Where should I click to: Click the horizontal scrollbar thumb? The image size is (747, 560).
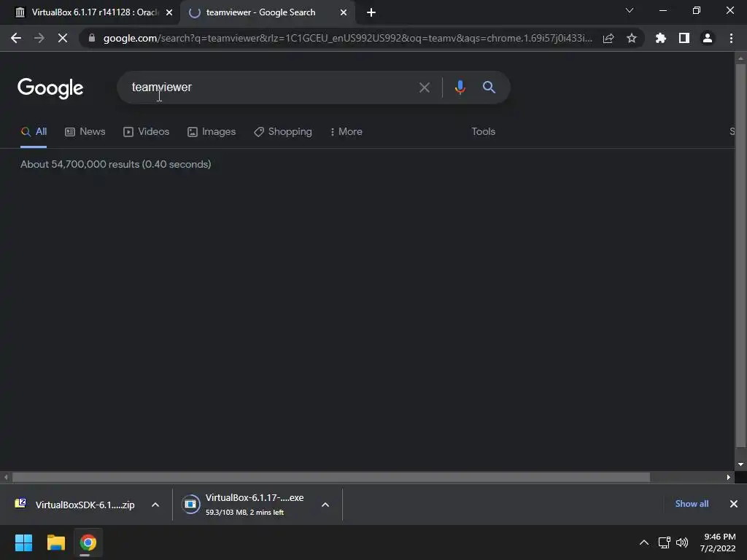[x=331, y=477]
